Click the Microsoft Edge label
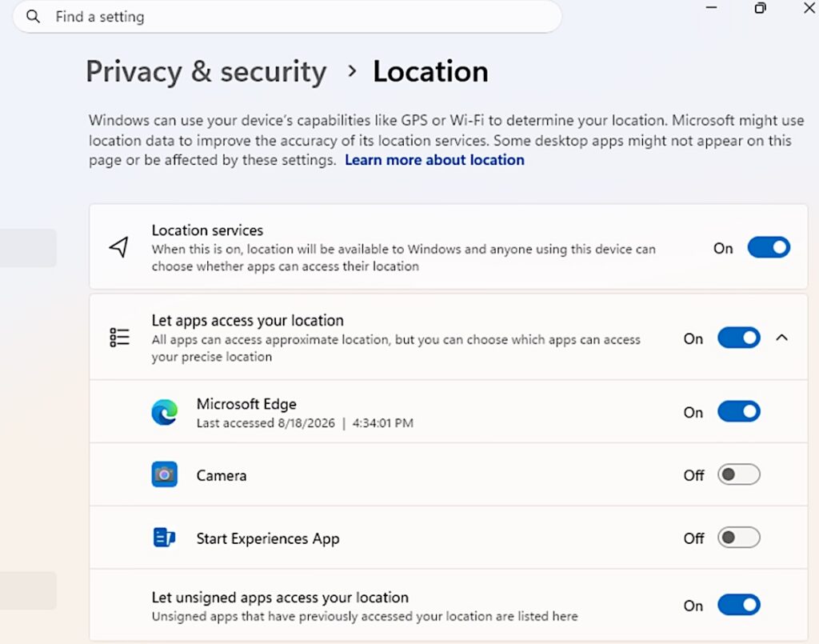The height and width of the screenshot is (644, 819). point(246,404)
